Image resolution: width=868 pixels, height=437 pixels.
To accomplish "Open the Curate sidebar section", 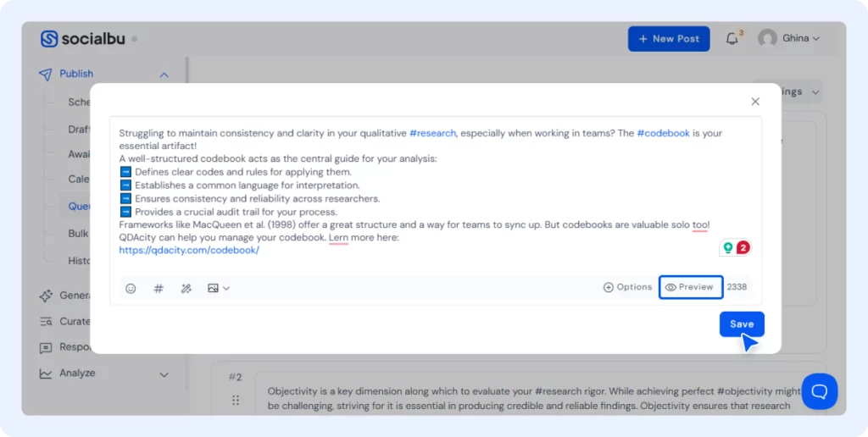I will click(x=75, y=321).
